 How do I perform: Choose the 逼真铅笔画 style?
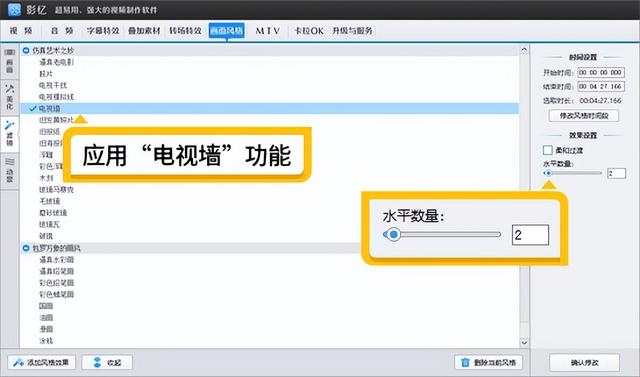coord(56,271)
